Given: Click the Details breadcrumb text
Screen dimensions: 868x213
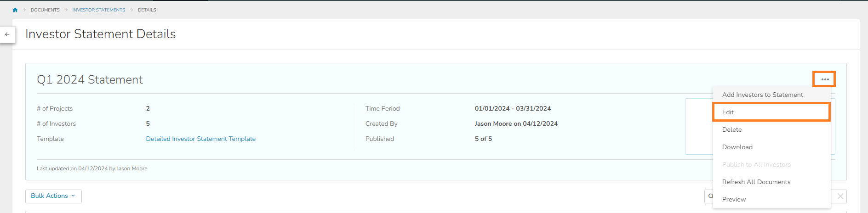Looking at the screenshot, I should [147, 10].
